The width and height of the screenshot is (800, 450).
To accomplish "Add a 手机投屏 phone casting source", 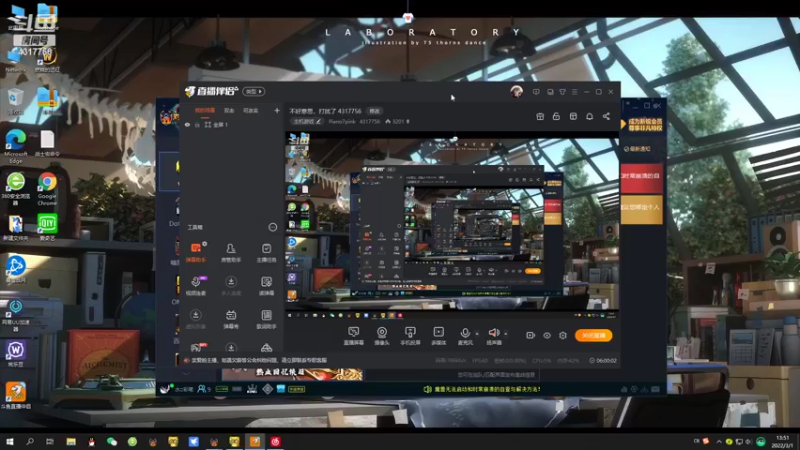I will [x=410, y=336].
